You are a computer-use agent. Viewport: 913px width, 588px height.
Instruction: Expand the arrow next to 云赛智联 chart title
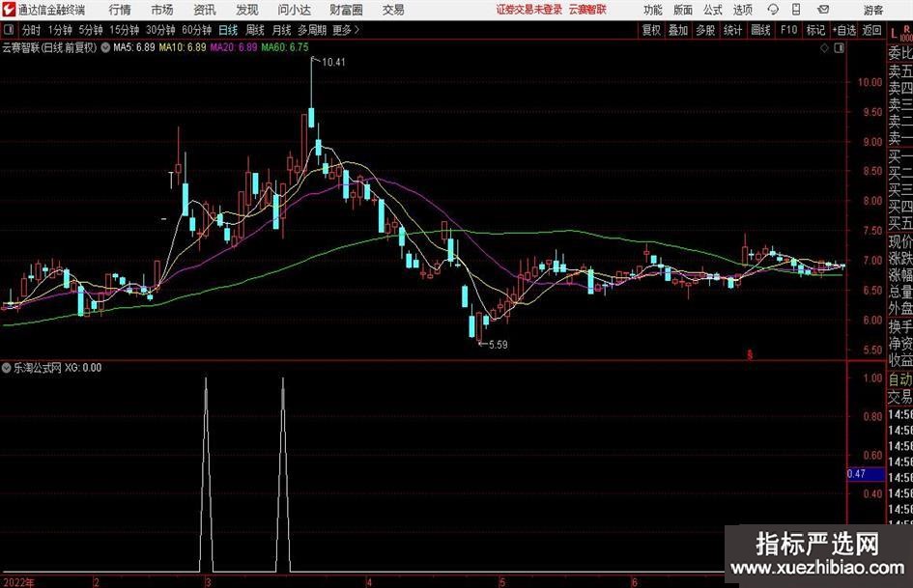tap(105, 47)
